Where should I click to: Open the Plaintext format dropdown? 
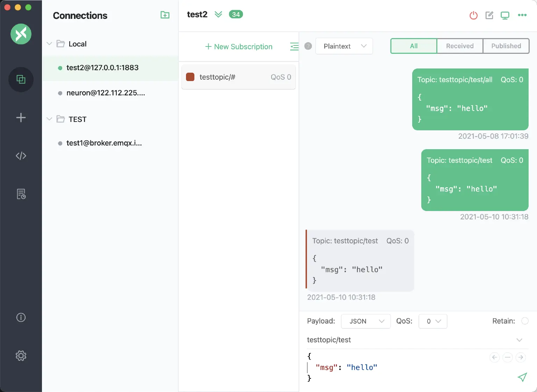click(x=344, y=46)
